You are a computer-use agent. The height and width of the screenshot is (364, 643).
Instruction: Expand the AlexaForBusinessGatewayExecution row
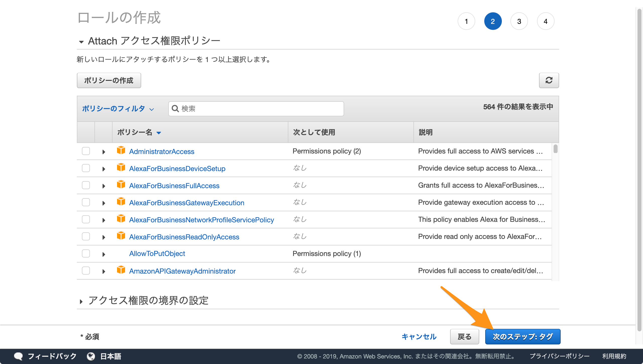[103, 203]
